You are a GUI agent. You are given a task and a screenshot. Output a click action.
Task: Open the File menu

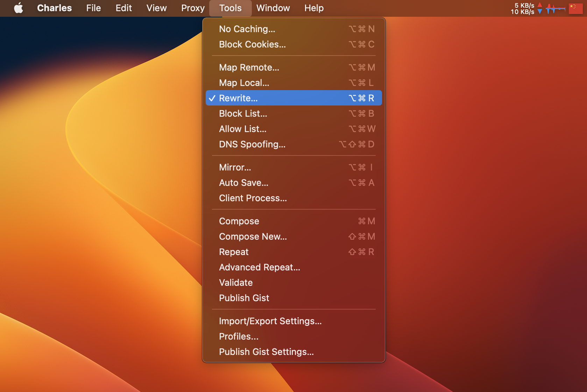pyautogui.click(x=93, y=8)
